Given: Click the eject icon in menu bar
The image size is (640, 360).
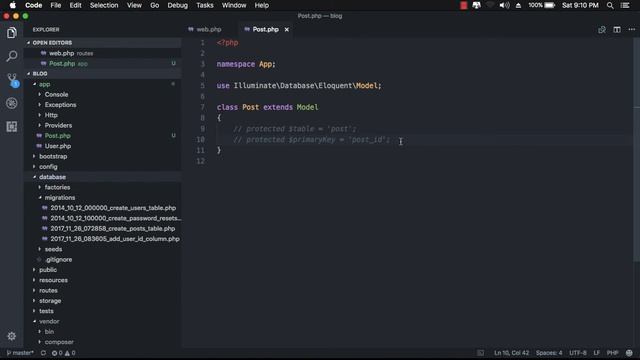Looking at the screenshot, I should (518, 5).
